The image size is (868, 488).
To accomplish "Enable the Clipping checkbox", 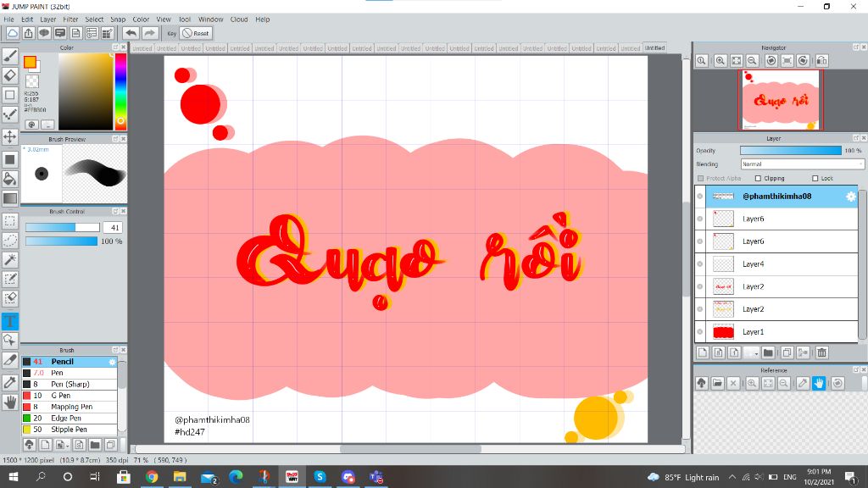I will 758,178.
